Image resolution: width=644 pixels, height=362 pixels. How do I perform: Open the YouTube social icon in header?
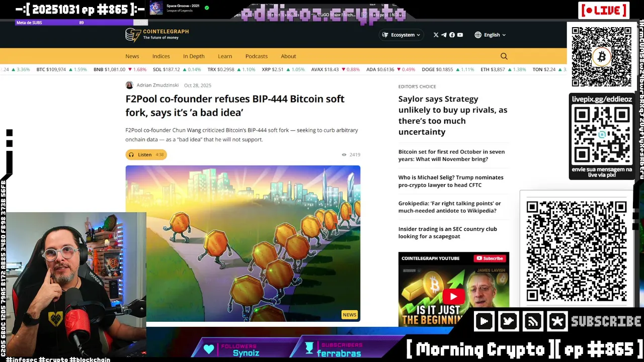pos(460,35)
